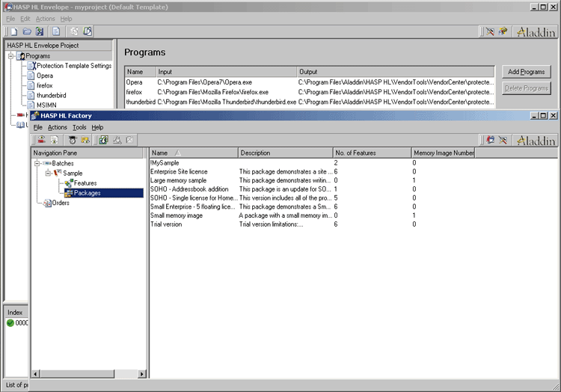Click Open folder icon in Envelope toolbar

pyautogui.click(x=27, y=32)
